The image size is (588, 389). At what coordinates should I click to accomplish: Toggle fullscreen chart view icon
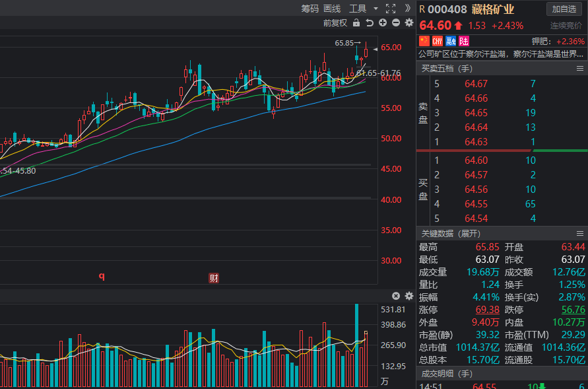point(391,9)
